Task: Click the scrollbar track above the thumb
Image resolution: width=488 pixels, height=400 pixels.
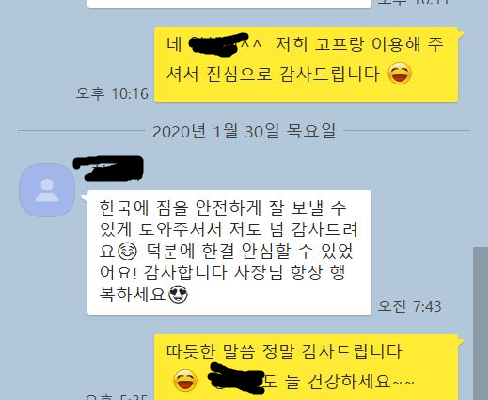Action: pos(480,123)
